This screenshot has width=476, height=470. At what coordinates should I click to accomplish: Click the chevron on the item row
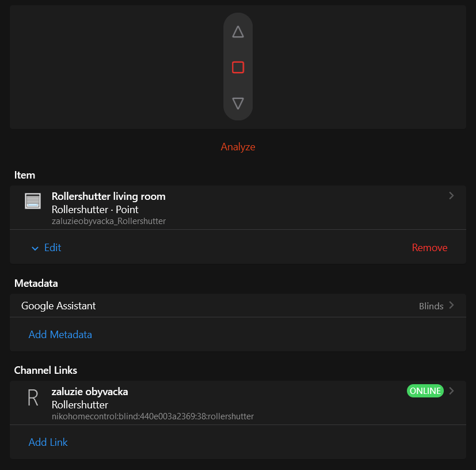tap(451, 196)
